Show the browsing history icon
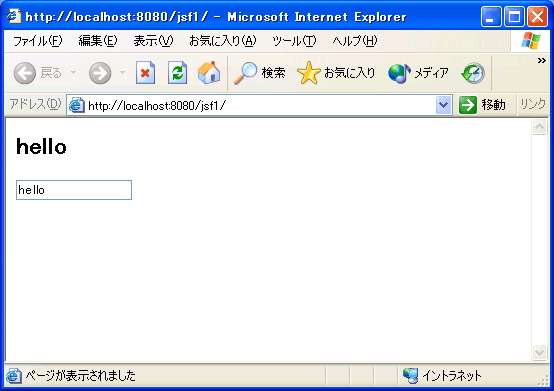This screenshot has width=554, height=391. 473,73
